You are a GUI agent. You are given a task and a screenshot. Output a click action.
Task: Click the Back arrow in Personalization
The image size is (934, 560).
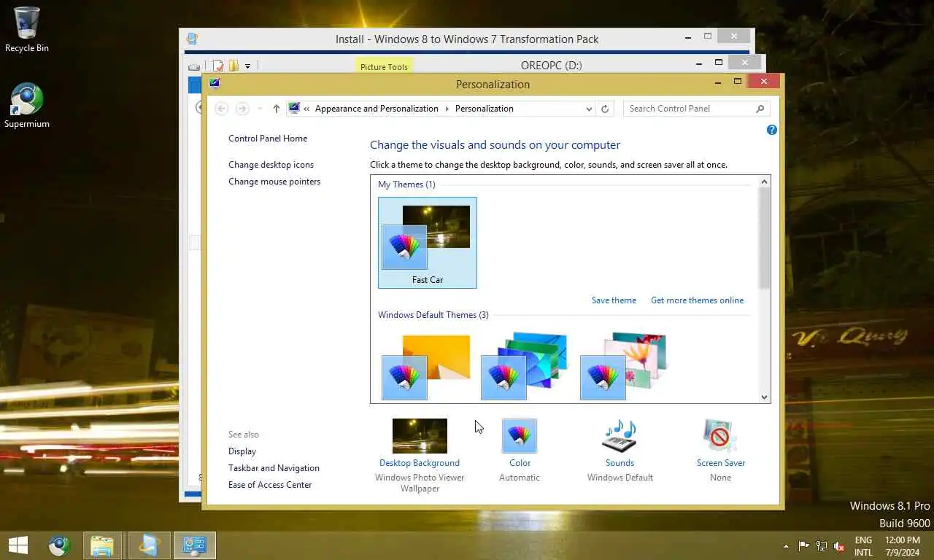(x=222, y=109)
